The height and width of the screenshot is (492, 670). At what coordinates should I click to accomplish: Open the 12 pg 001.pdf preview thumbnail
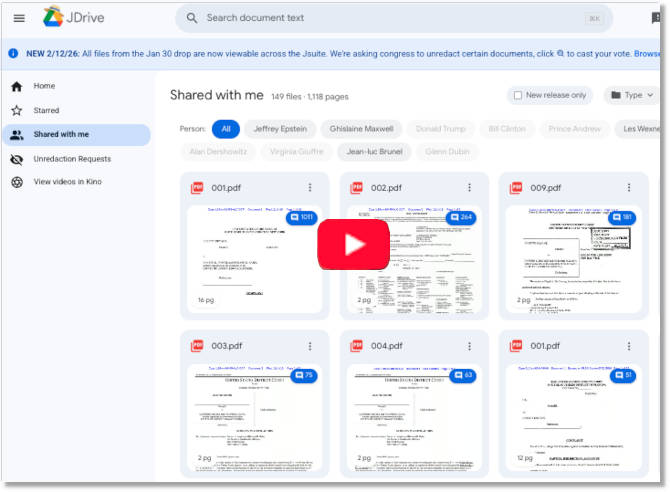(574, 418)
